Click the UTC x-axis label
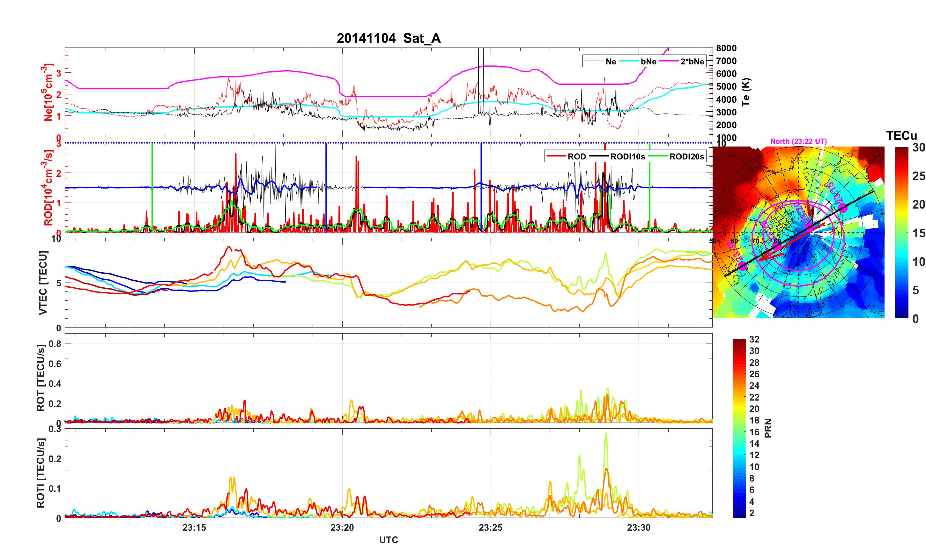 click(x=388, y=540)
